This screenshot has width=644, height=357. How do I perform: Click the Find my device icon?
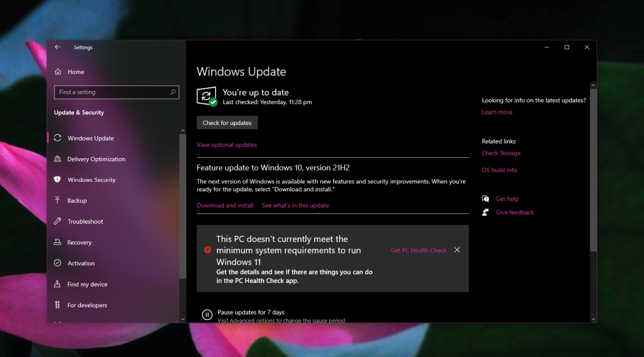(x=57, y=284)
